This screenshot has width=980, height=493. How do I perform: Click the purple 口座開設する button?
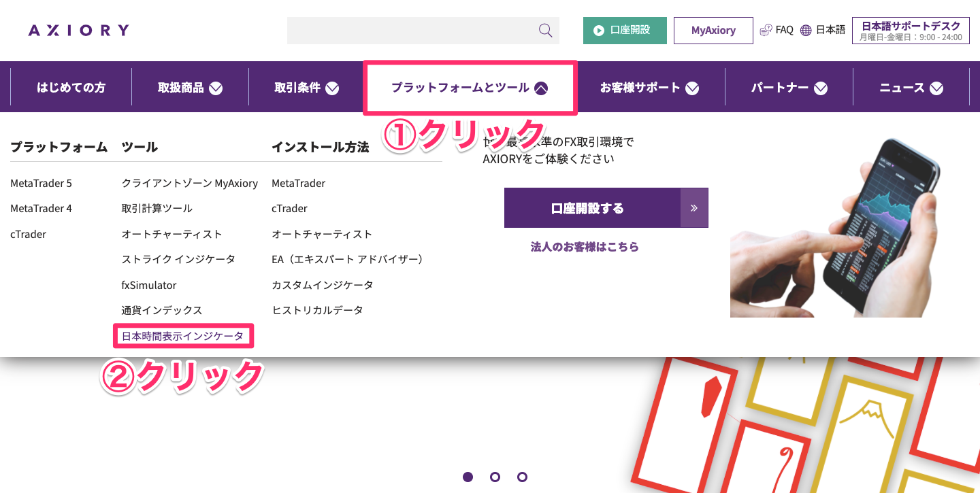click(606, 208)
